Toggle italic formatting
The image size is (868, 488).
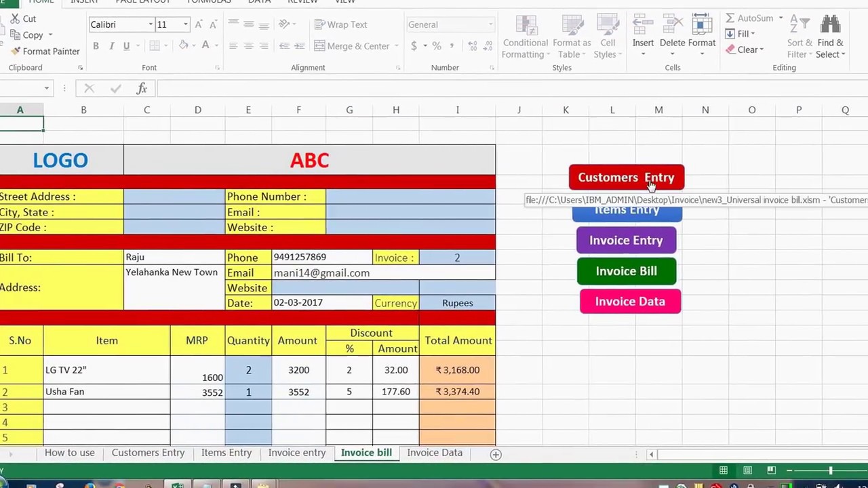[x=111, y=46]
